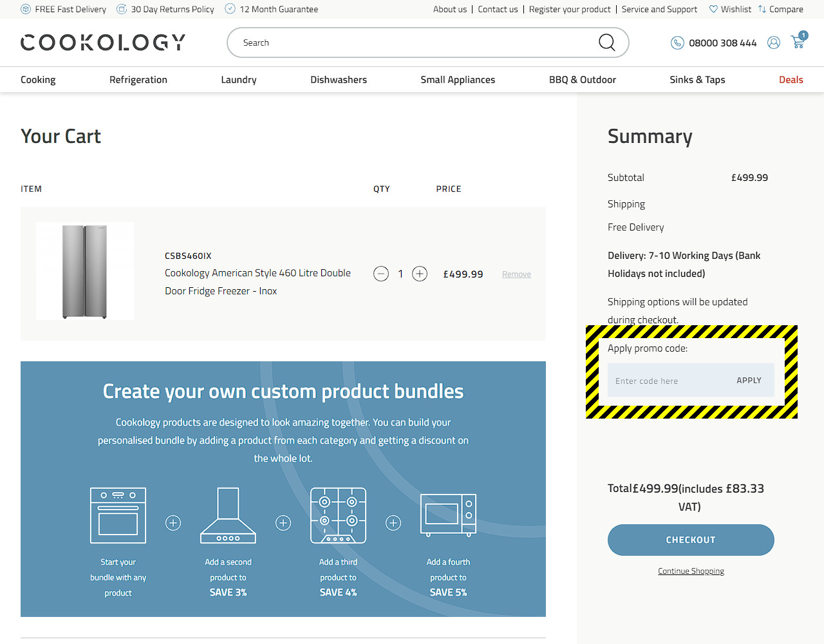Open the Deals menu
Screen dimensions: 824x644
tap(791, 80)
